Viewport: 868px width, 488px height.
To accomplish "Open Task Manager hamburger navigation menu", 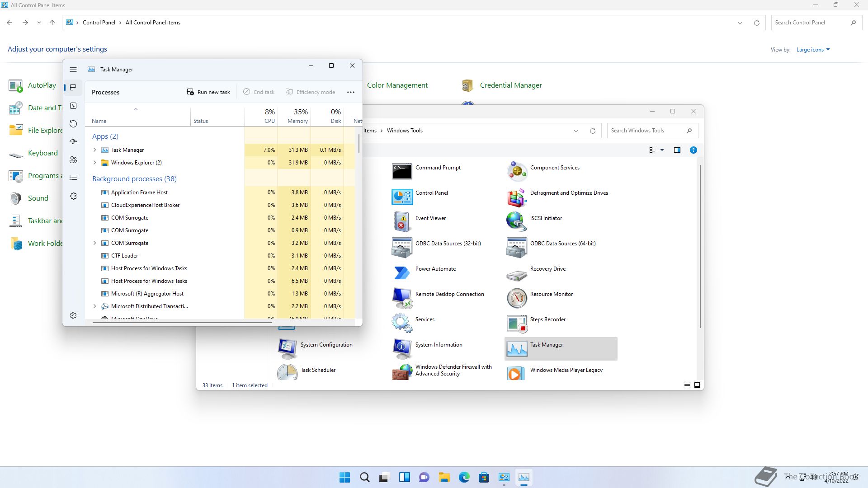I will (x=73, y=70).
